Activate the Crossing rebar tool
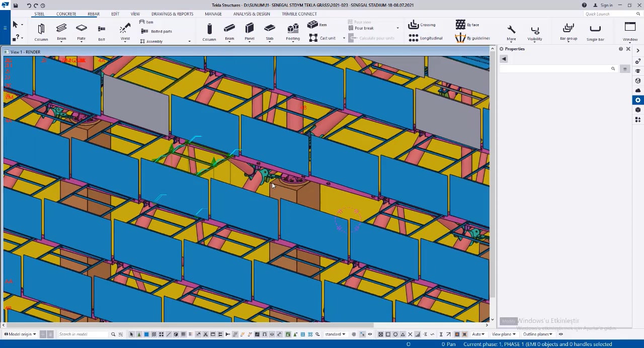Screen dimensions: 644x348 [422, 25]
